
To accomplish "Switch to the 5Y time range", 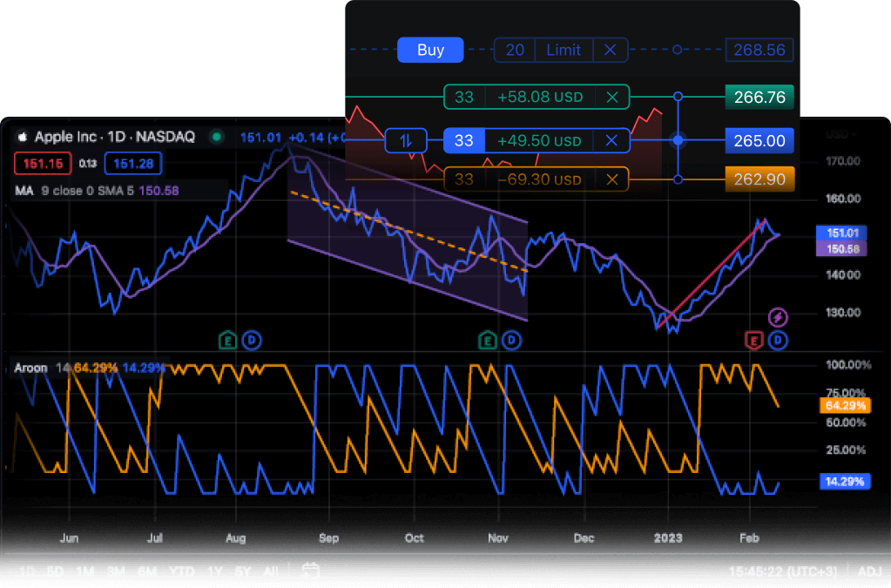I will coord(243,571).
